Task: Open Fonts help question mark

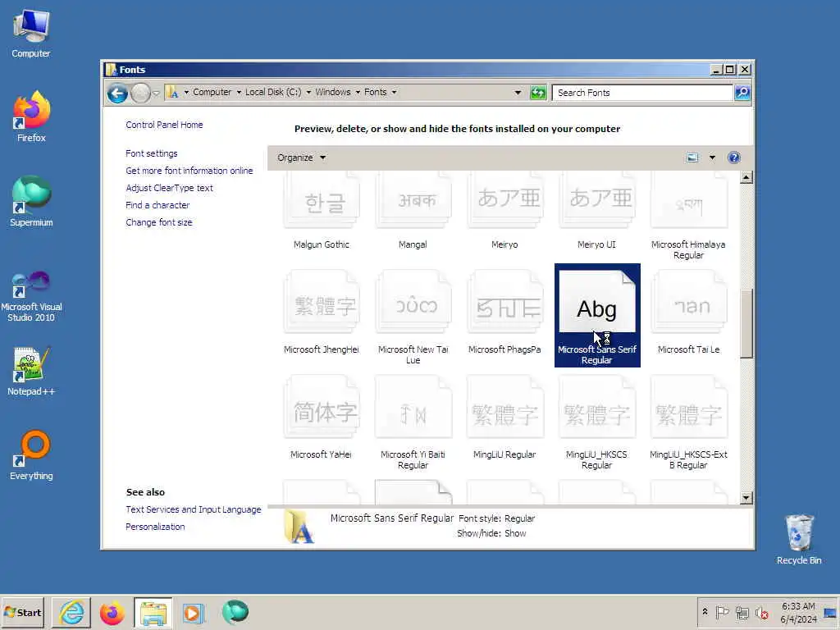Action: click(x=734, y=157)
